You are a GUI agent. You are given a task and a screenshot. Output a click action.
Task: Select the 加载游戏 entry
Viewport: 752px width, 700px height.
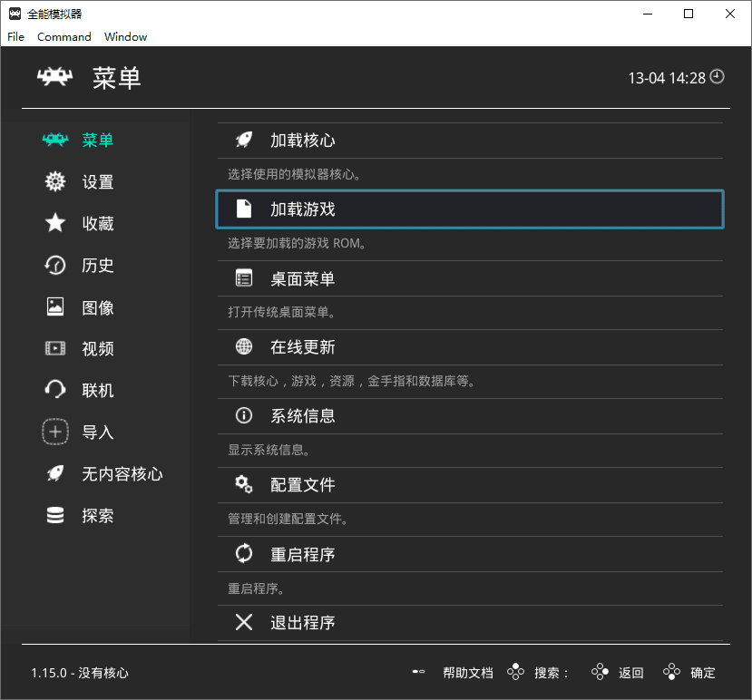pos(470,209)
